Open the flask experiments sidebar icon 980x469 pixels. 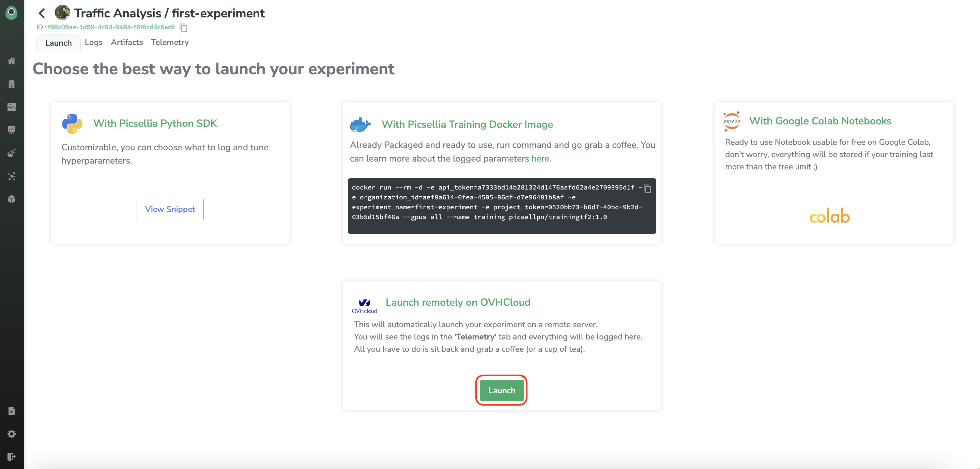click(x=11, y=153)
